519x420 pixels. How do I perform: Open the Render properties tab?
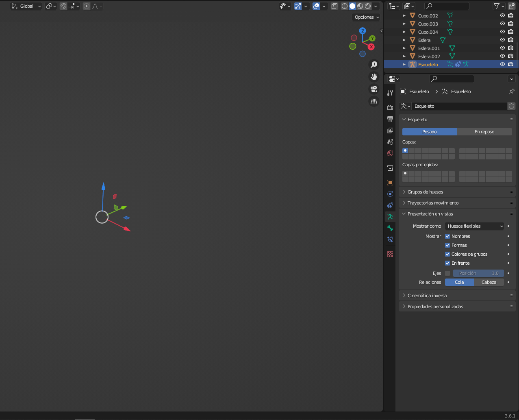[x=390, y=107]
